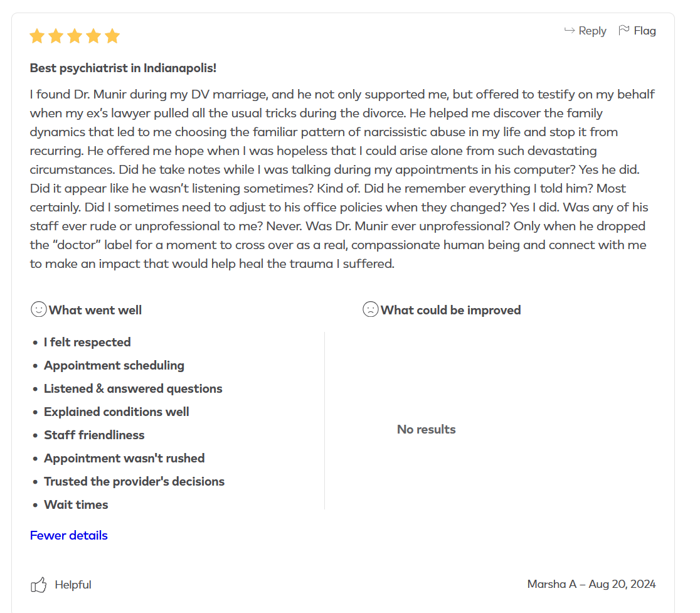Click the reply arrow icon
The width and height of the screenshot is (700, 613).
click(570, 31)
